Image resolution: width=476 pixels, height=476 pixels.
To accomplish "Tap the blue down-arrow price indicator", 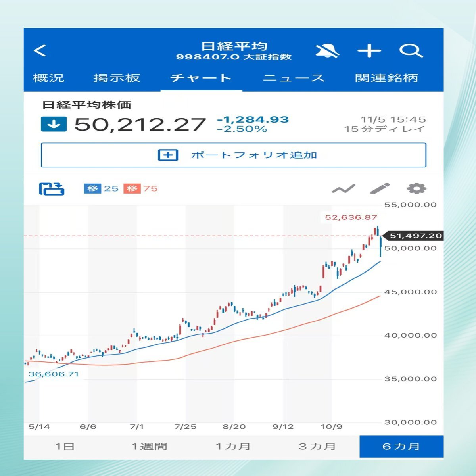I will point(54,124).
